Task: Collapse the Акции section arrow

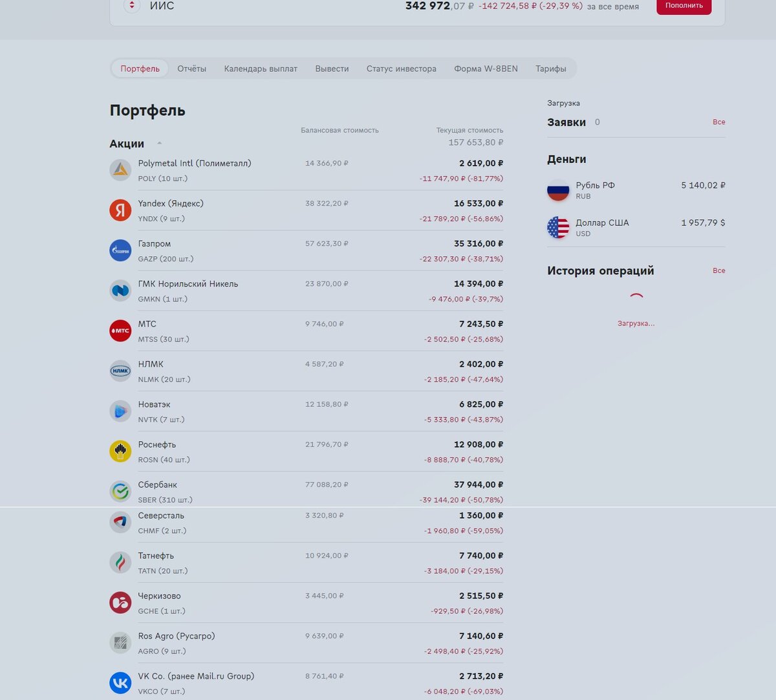Action: 159,143
